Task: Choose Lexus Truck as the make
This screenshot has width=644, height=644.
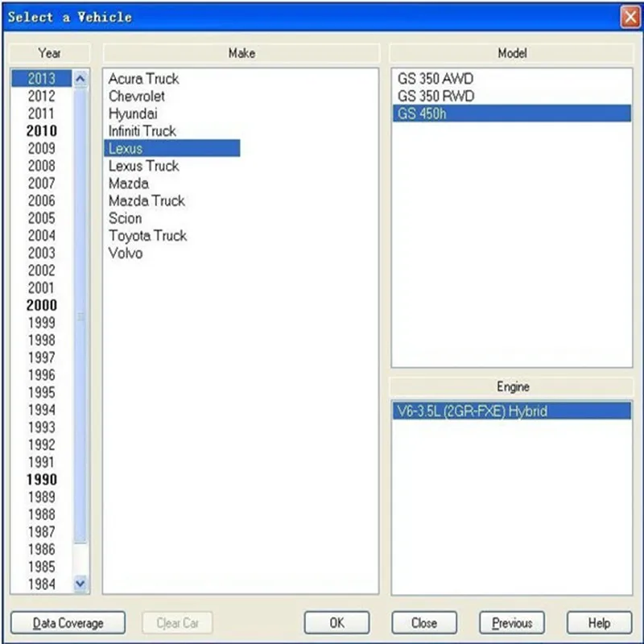Action: (x=143, y=166)
